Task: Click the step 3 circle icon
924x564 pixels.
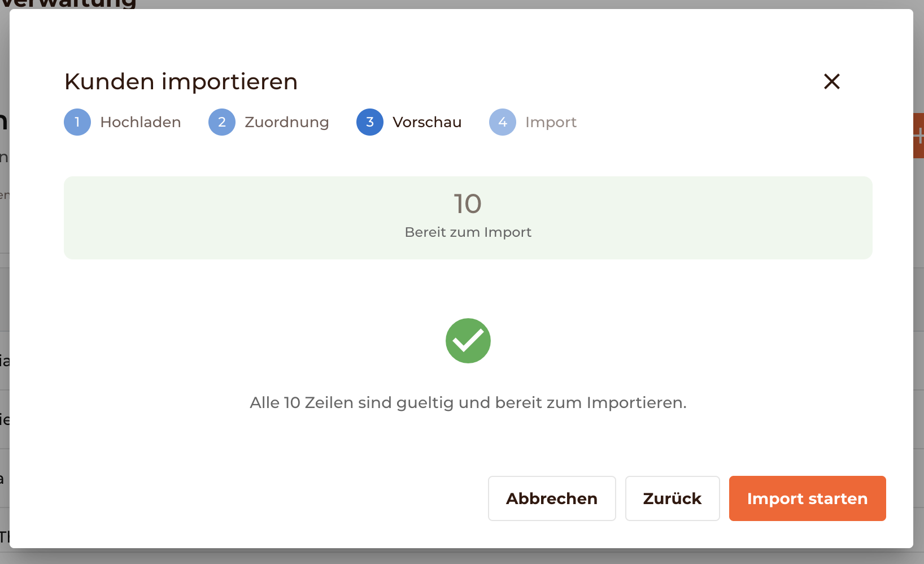Action: 370,122
